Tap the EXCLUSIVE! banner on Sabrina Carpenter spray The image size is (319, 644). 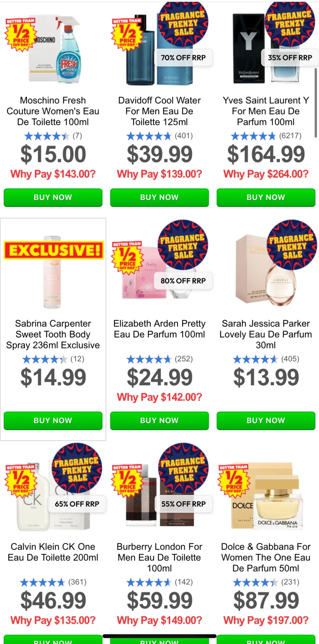pos(54,250)
